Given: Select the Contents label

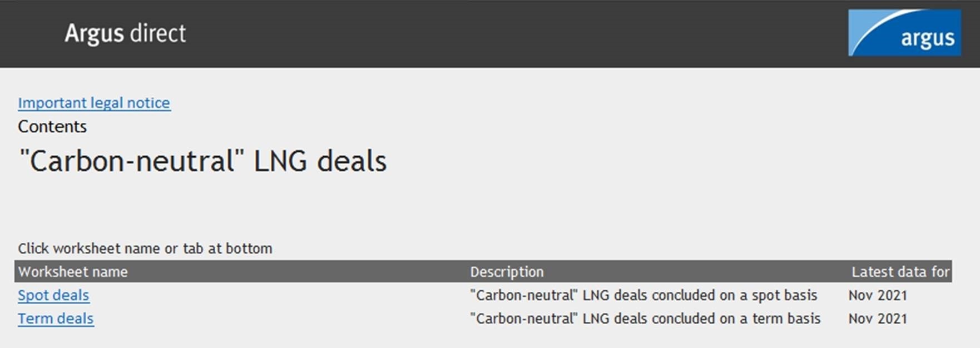Looking at the screenshot, I should pyautogui.click(x=52, y=127).
